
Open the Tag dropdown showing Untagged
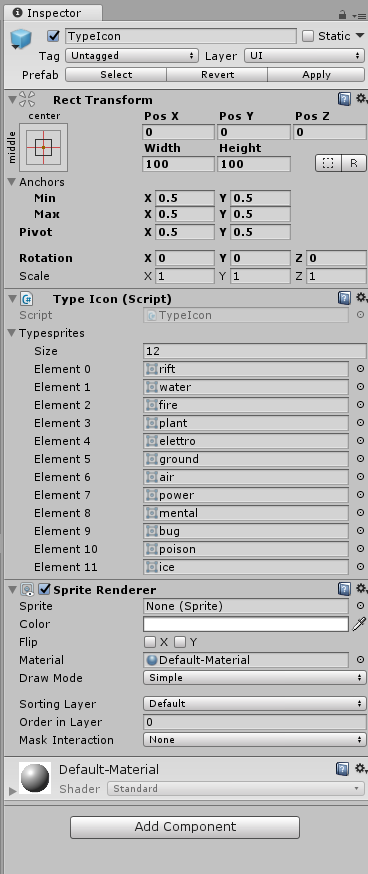pos(132,55)
